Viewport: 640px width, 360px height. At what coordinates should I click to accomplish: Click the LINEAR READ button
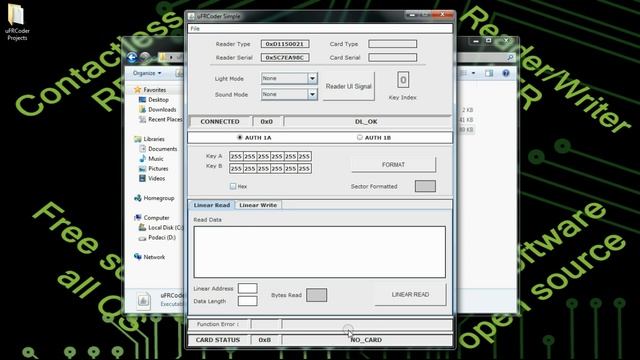tap(410, 294)
